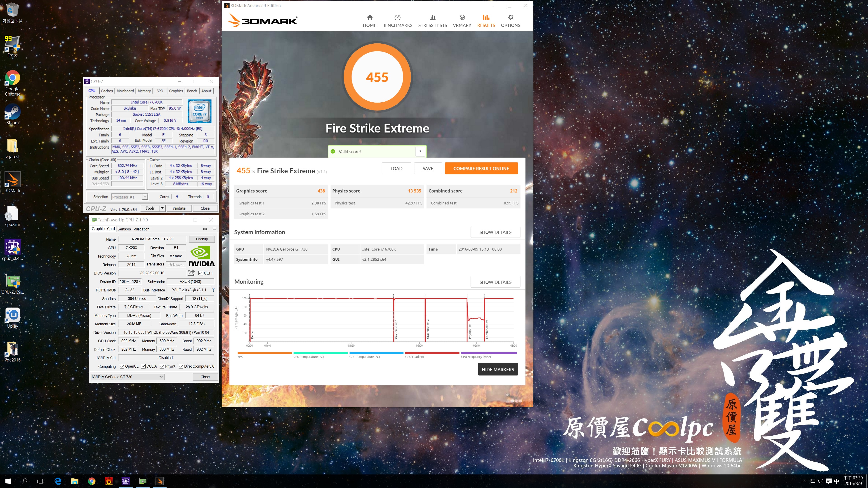Expand the CPU-Z Tools dropdown arrow
The image size is (868, 488).
162,208
